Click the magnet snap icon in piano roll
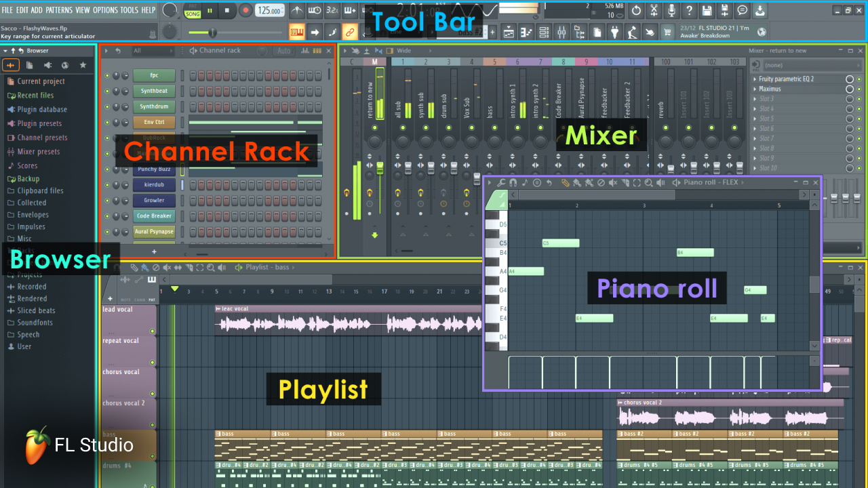This screenshot has width=868, height=488. (x=513, y=182)
